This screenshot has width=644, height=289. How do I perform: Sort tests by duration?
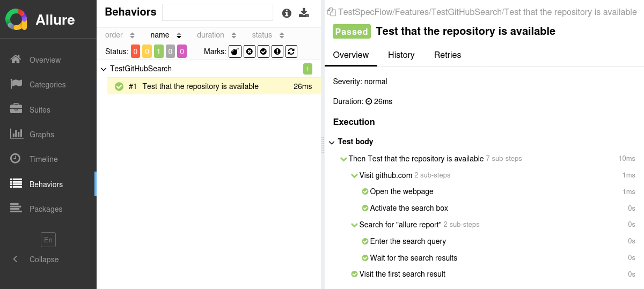[x=217, y=35]
